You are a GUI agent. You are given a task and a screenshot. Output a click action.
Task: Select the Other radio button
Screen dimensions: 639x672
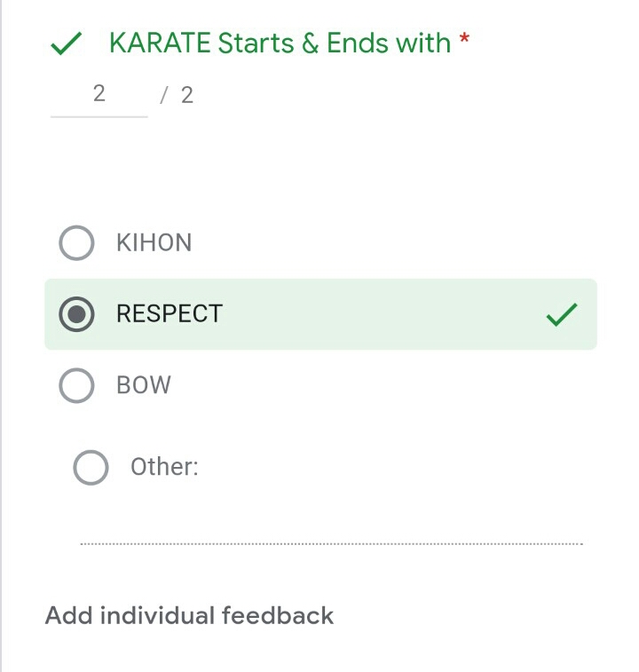(91, 467)
